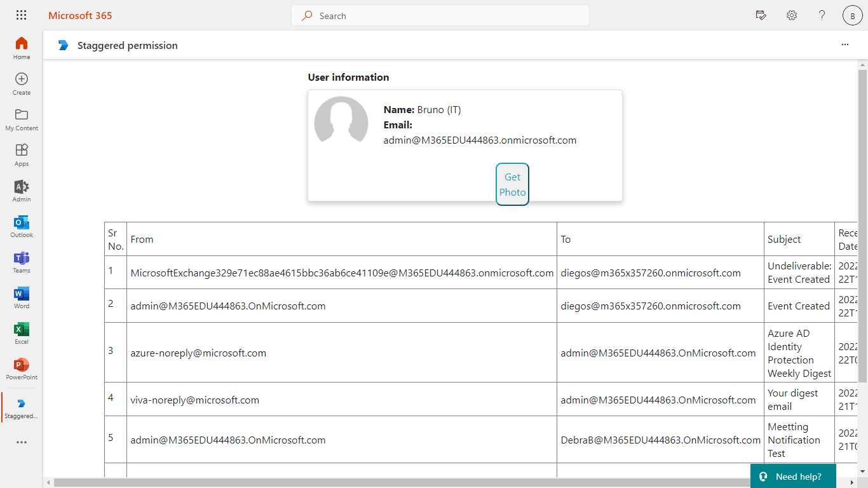Click the row 2 'Event Created' subject cell
Image resolution: width=868 pixels, height=488 pixels.
799,306
